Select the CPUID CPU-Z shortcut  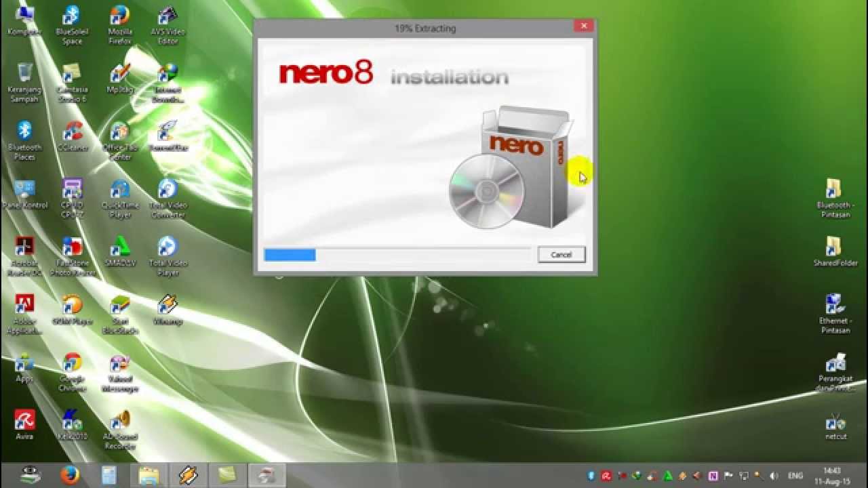[72, 199]
